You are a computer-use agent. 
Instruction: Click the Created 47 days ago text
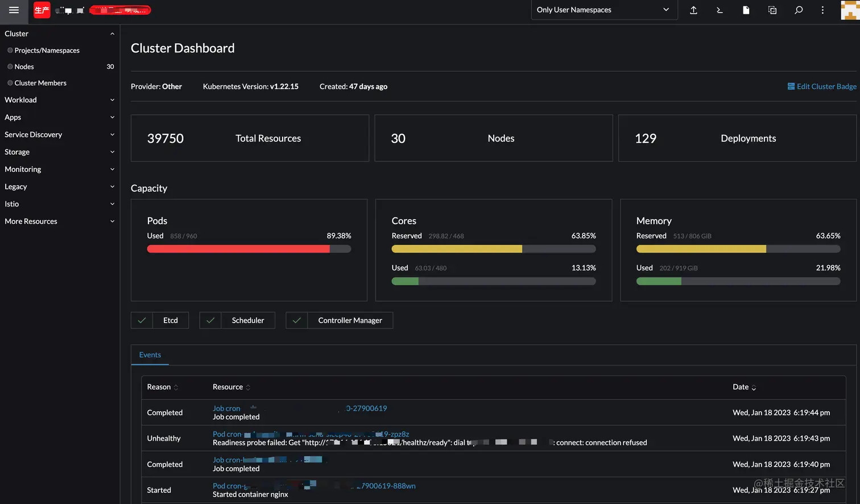click(x=353, y=86)
